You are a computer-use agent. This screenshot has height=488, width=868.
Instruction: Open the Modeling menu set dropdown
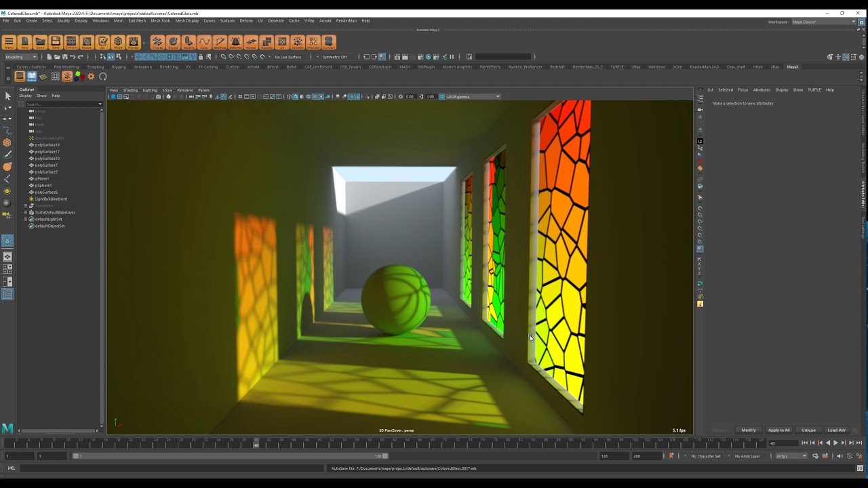coord(21,57)
